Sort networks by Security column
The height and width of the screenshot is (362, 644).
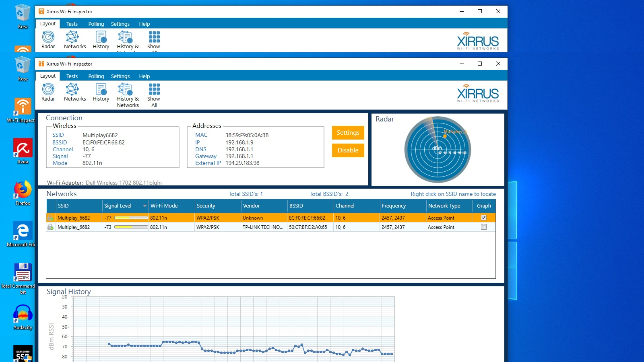tap(218, 206)
